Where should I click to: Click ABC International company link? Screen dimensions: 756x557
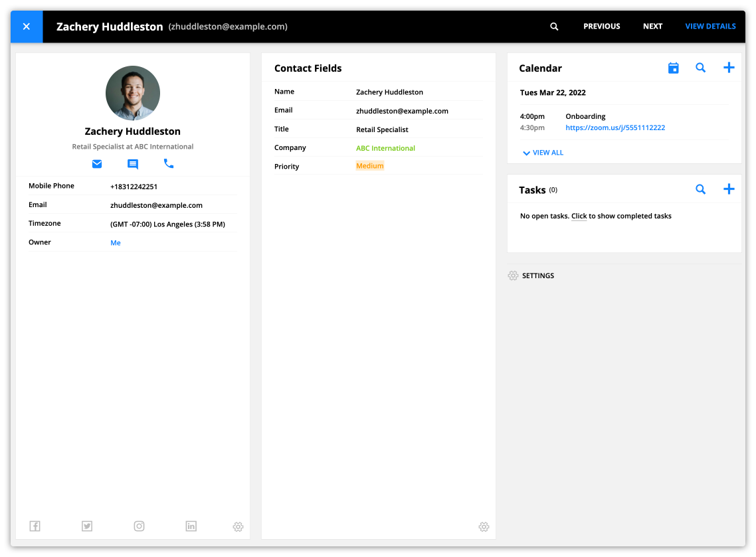pos(385,148)
